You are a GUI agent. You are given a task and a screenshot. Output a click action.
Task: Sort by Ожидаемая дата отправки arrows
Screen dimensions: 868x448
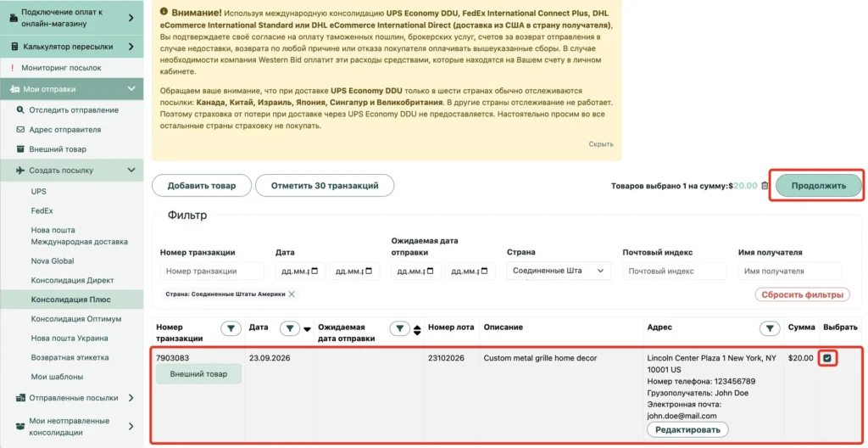(417, 330)
